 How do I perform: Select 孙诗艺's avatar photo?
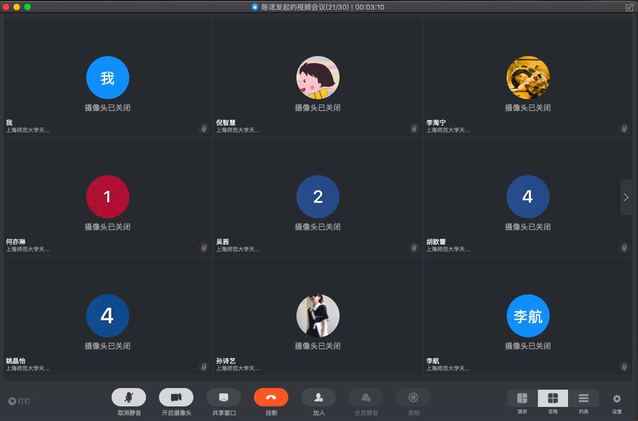318,315
